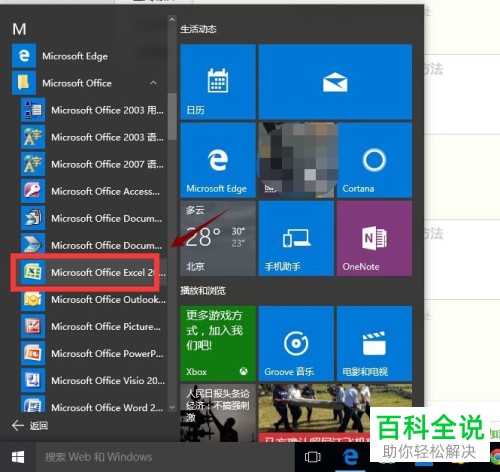Launch Microsoft Office PowerPoint icon

click(x=33, y=353)
